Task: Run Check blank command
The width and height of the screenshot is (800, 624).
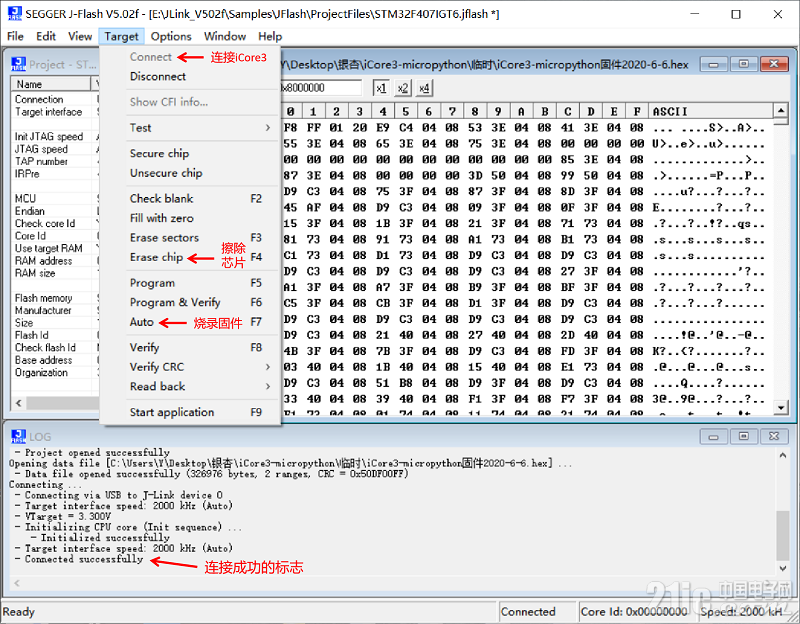Action: 190,198
